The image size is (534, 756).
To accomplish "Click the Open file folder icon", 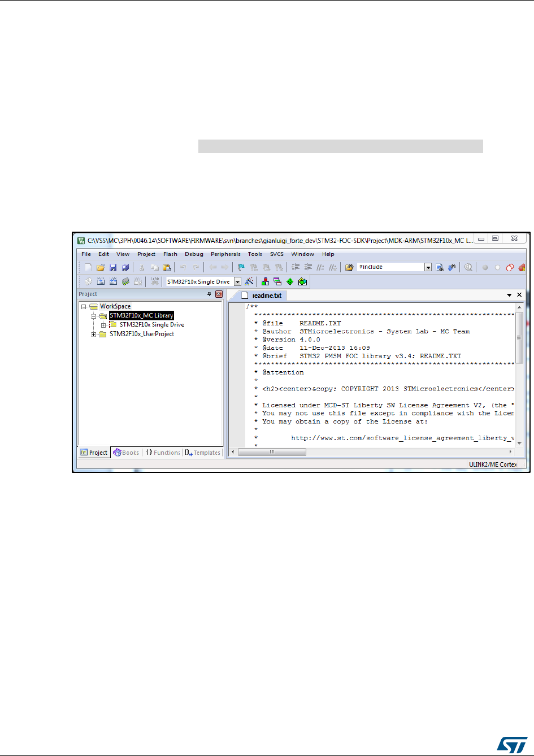I will pos(101,267).
